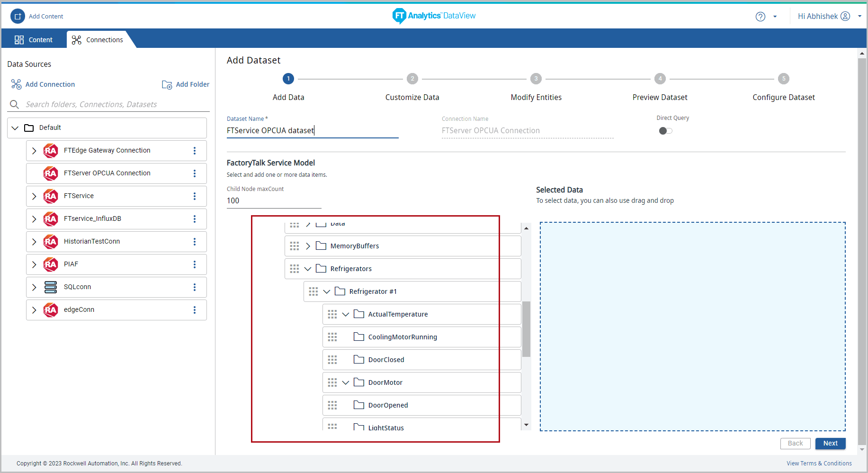This screenshot has width=868, height=473.
Task: Expand the MemoryBuffers folder
Action: [x=308, y=246]
